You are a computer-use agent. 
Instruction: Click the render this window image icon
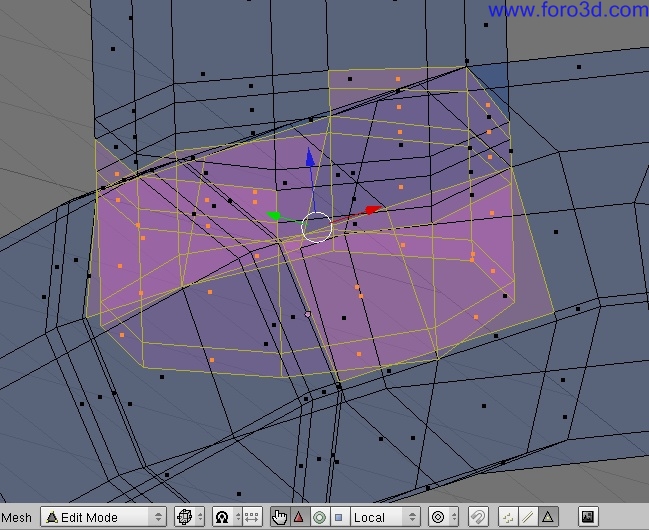pos(588,517)
